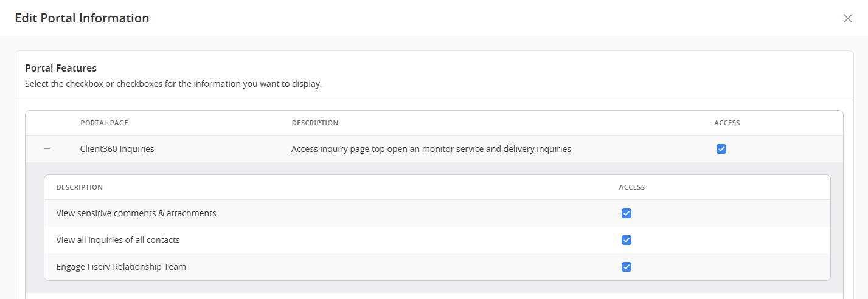Screen dimensions: 868x299
Task: Select the View sensitive comments & attachments label
Action: tap(136, 213)
